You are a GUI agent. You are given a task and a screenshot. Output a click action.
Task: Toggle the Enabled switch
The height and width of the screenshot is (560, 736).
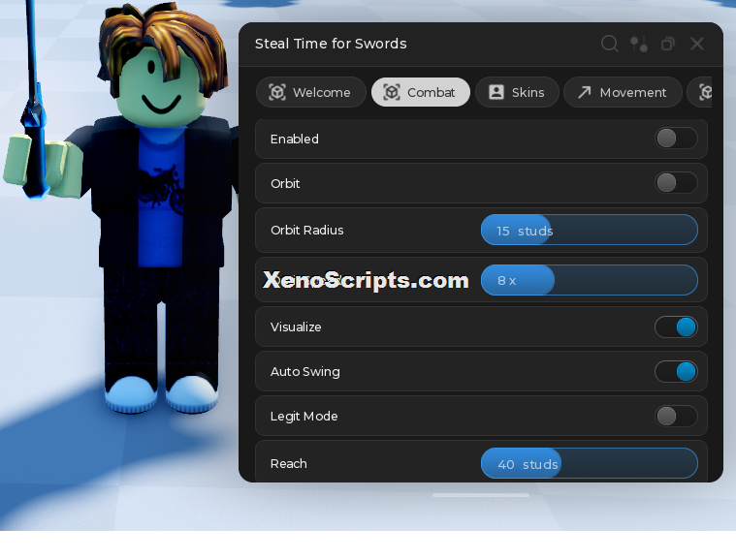tap(676, 139)
